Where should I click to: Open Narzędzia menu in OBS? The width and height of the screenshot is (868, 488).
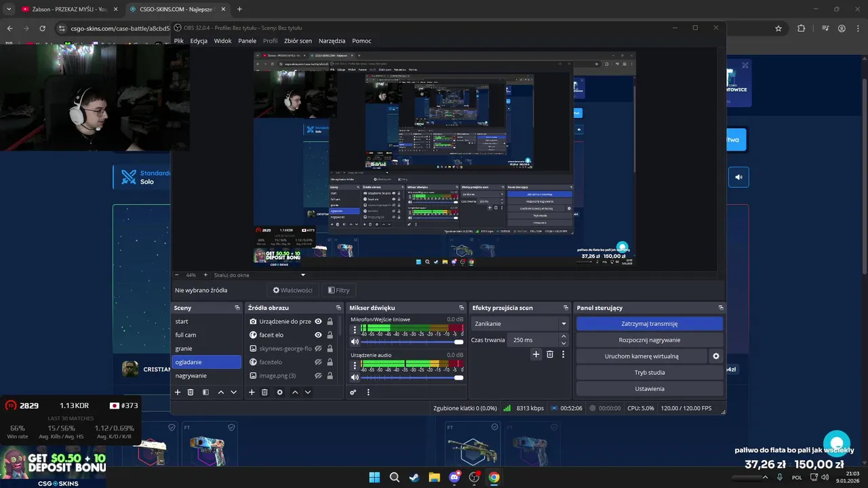click(332, 41)
